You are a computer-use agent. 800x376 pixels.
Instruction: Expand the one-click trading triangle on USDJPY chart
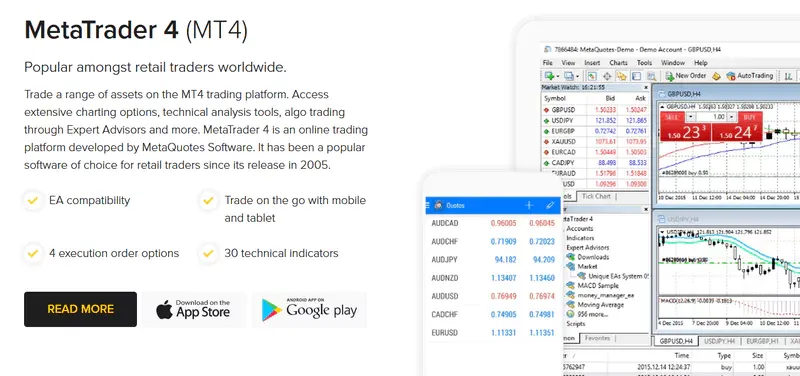point(662,232)
